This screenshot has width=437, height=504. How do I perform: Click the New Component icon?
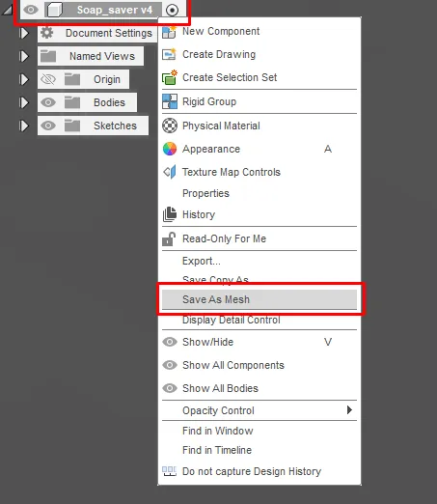click(x=169, y=32)
